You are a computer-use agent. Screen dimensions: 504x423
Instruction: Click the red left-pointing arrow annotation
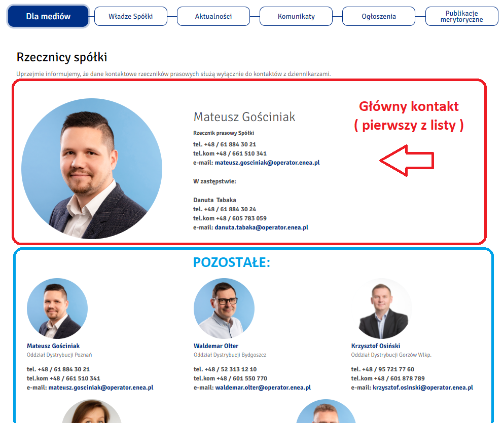pyautogui.click(x=407, y=160)
